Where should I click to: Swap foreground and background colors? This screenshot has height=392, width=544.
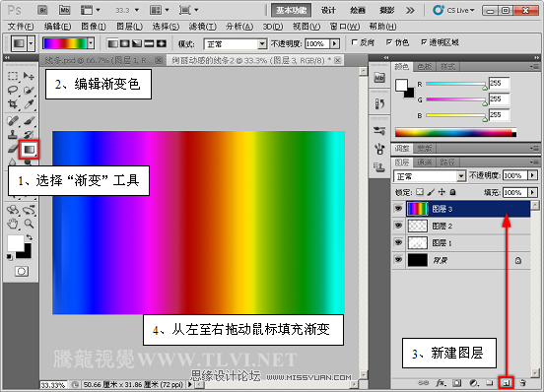pyautogui.click(x=30, y=237)
